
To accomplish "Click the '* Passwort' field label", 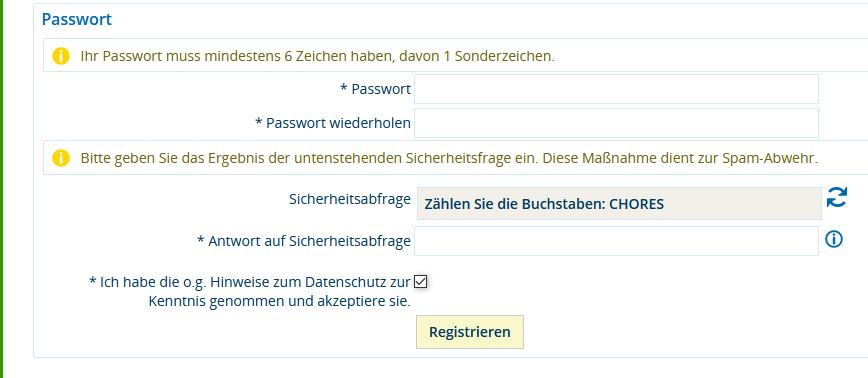I will (375, 89).
